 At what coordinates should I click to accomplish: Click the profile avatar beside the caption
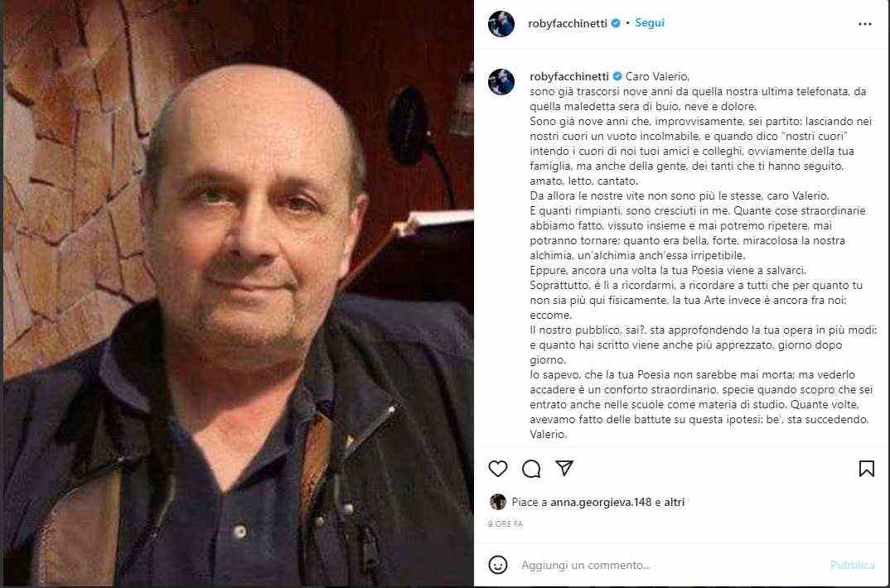pyautogui.click(x=501, y=82)
